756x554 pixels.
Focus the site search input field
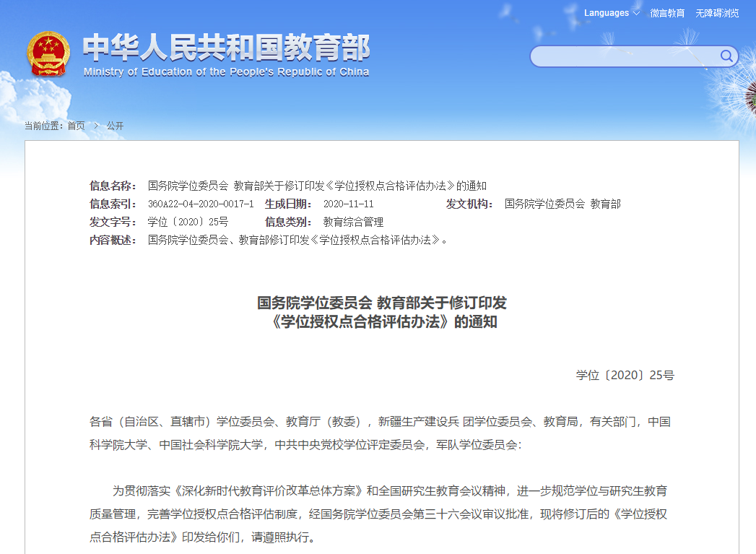(x=625, y=56)
